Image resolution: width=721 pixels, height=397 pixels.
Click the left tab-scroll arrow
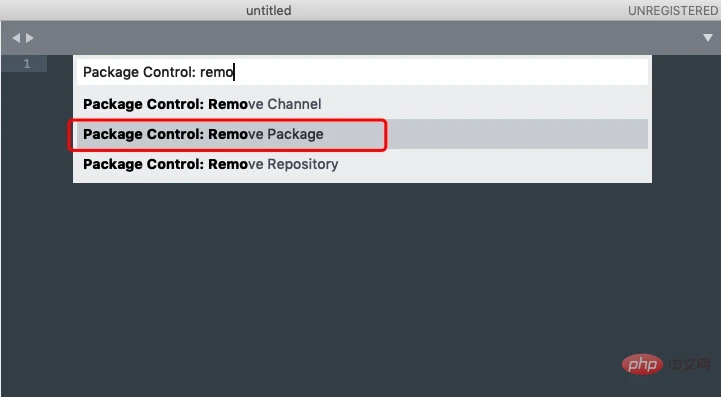coord(16,38)
